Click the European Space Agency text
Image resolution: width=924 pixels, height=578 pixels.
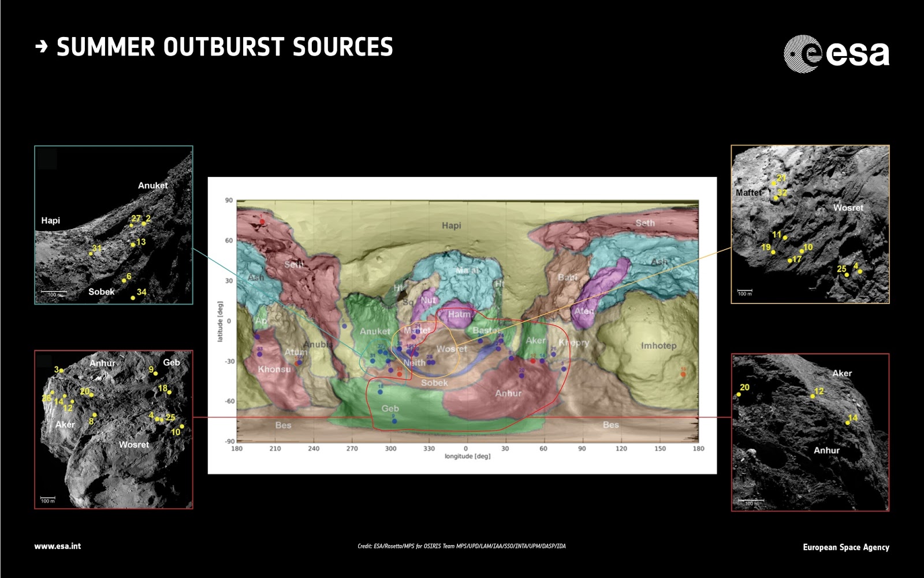[846, 547]
